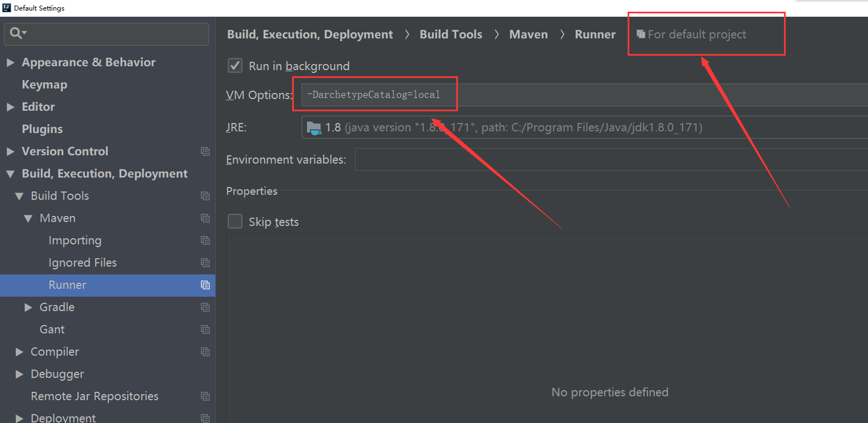Click the icon before For default project
Screen dimensions: 868x423
coord(641,35)
